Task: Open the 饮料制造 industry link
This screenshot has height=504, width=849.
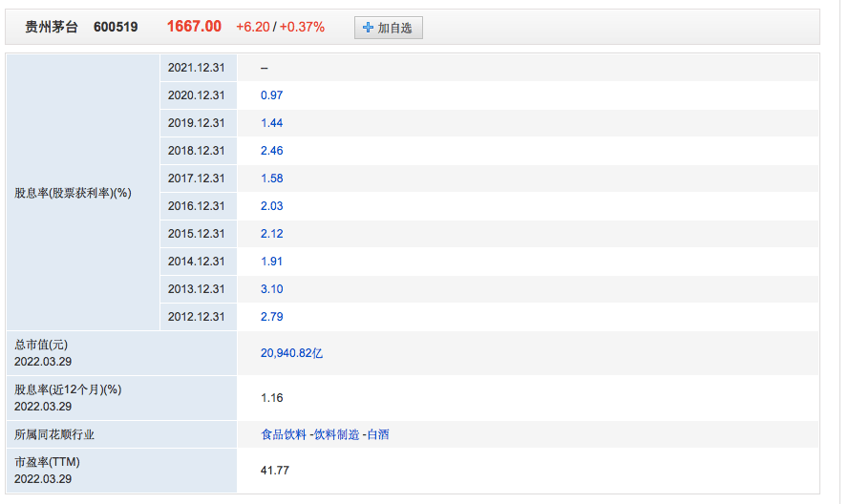Action: click(337, 434)
